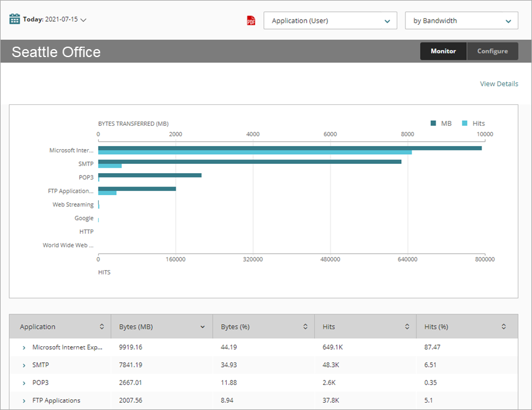Image resolution: width=532 pixels, height=410 pixels.
Task: Click the 34.93 bytes percent value
Action: (x=229, y=365)
